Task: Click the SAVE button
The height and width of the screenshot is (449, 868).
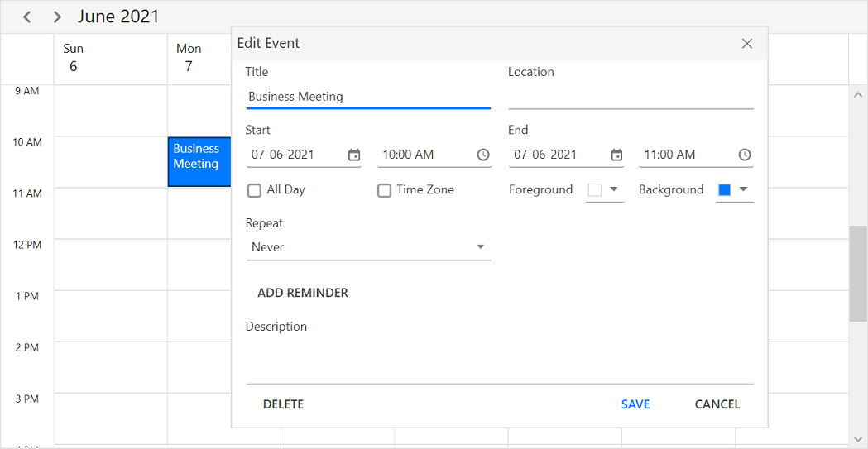Action: 635,404
